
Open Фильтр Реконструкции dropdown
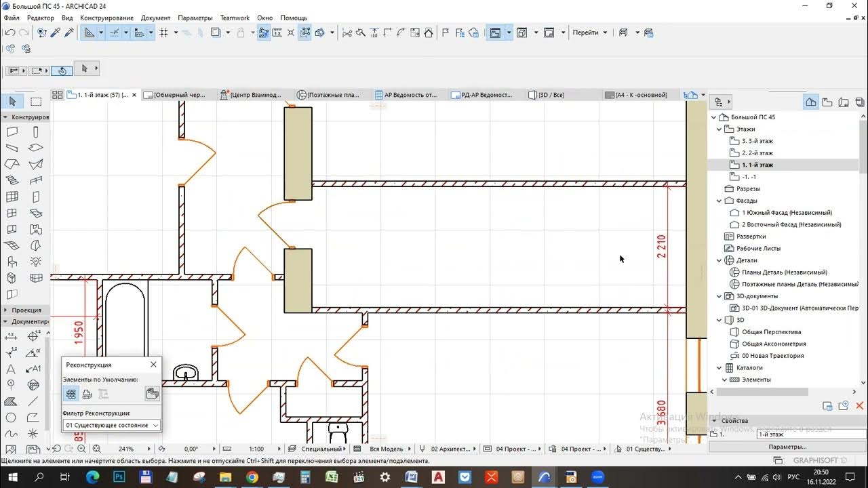pyautogui.click(x=111, y=425)
